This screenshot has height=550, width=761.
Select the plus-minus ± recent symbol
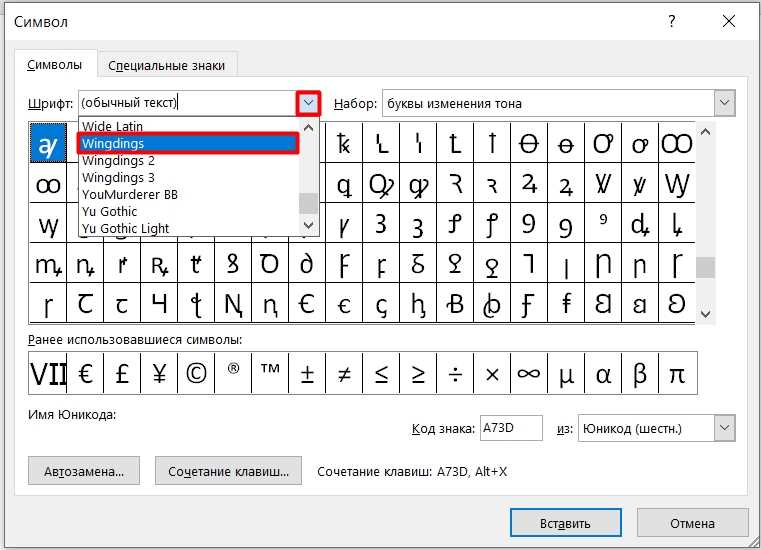(307, 373)
